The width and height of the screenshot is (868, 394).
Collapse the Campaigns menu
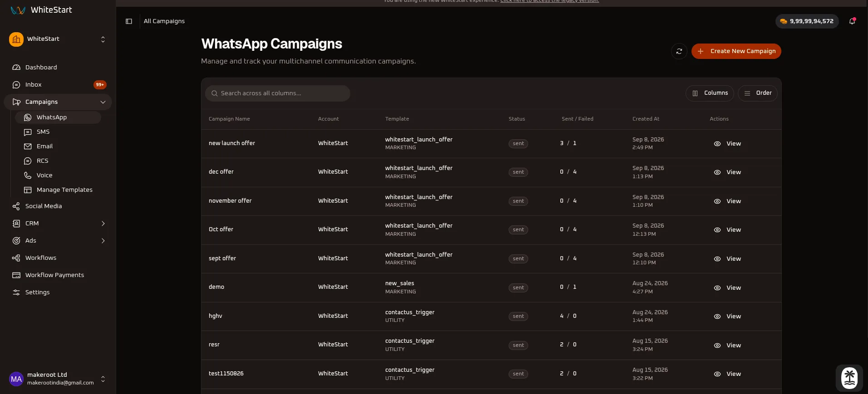coord(58,102)
